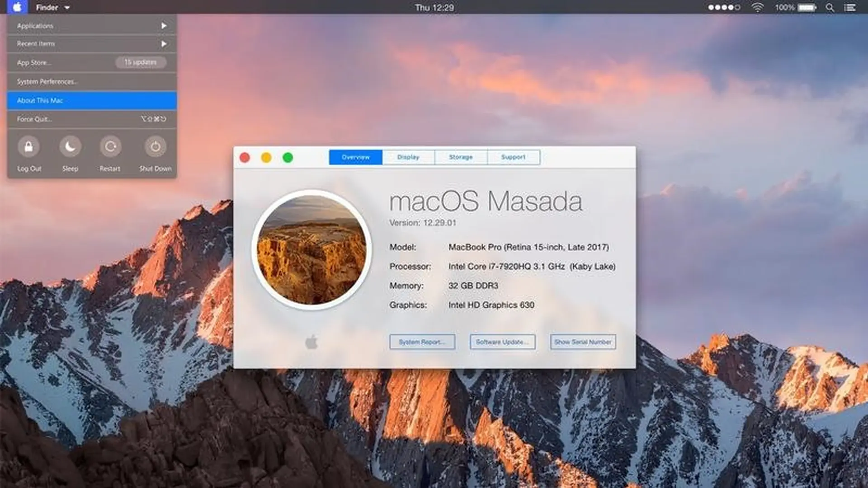Viewport: 868px width, 488px height.
Task: Click Show Serial Number button
Action: [x=583, y=342]
